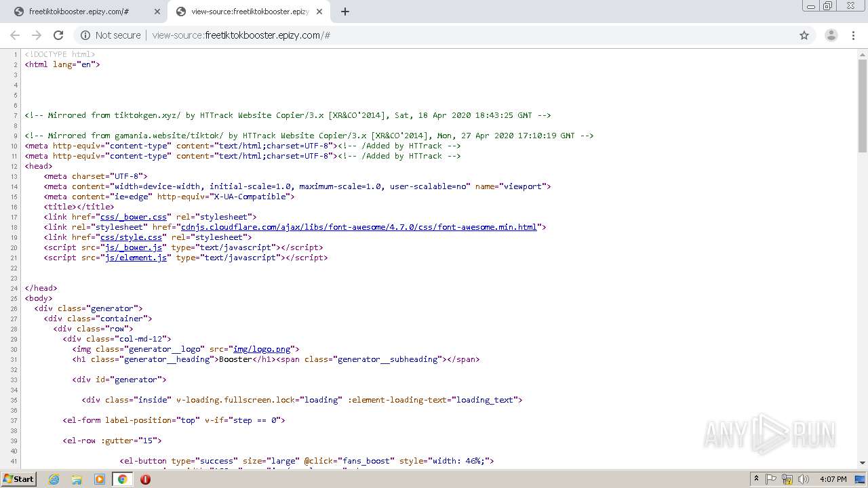Open the js/element.js script link
This screenshot has height=488, width=868.
point(136,258)
